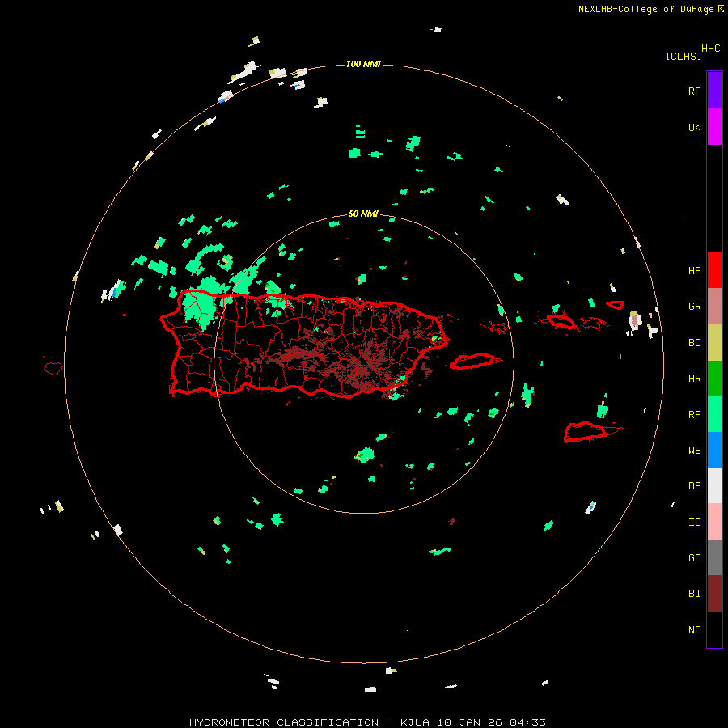Click the IC legend label
This screenshot has width=728, height=728.
(694, 523)
